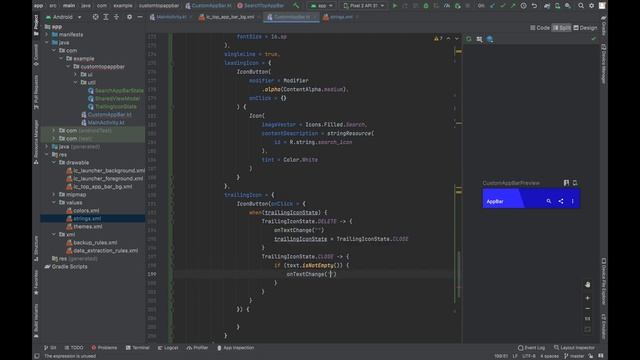Open Pixel 2 API 31 device dropdown
The image size is (640, 360).
(x=363, y=6)
